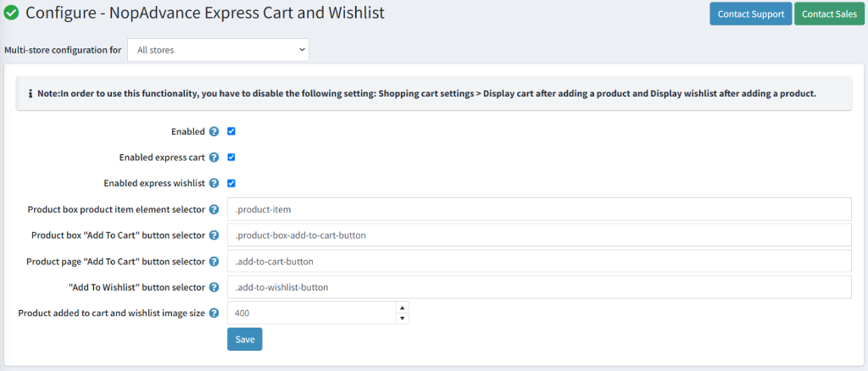Show help for Product box Add To Cart selector

(x=214, y=235)
